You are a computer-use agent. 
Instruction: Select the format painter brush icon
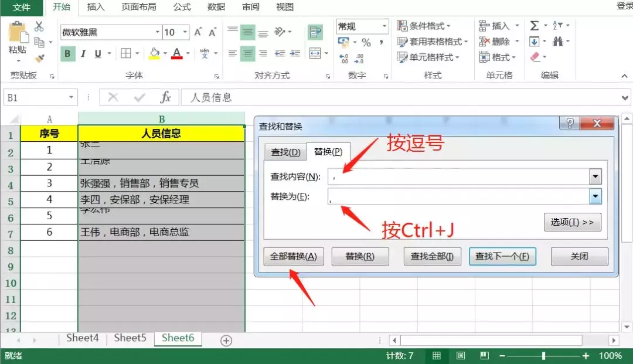[x=39, y=57]
